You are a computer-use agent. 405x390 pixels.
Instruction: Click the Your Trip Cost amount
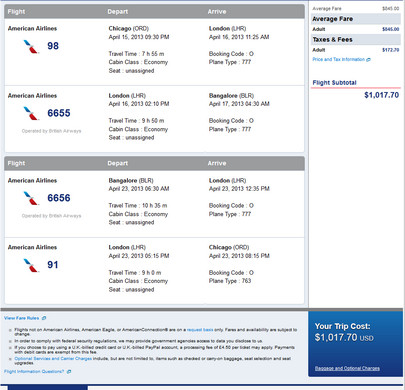344,337
